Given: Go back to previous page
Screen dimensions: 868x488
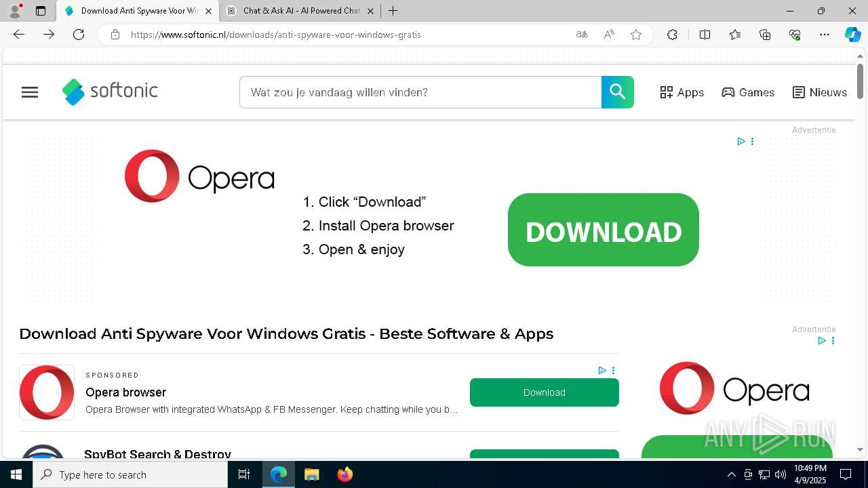Looking at the screenshot, I should [x=19, y=35].
